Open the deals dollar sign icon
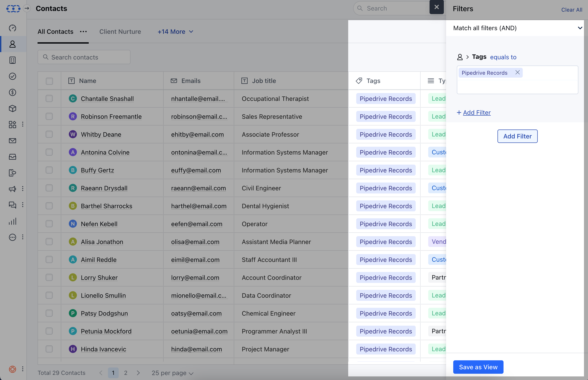Image resolution: width=588 pixels, height=380 pixels. [x=12, y=92]
